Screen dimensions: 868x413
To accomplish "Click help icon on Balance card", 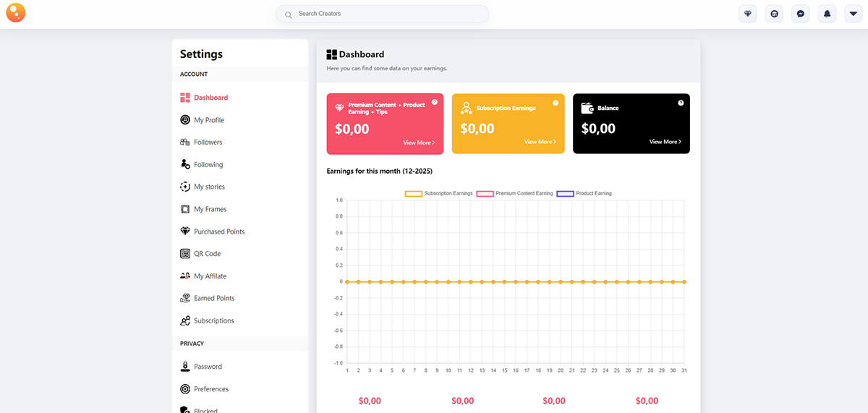I will (x=681, y=103).
